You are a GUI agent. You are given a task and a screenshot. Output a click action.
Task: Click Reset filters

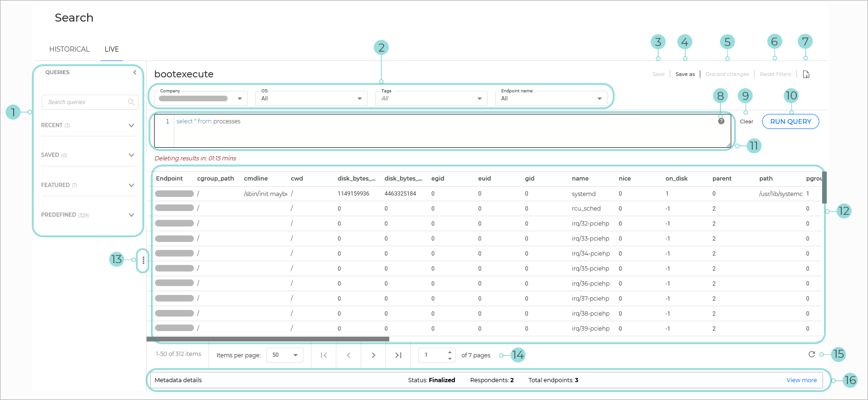click(775, 74)
